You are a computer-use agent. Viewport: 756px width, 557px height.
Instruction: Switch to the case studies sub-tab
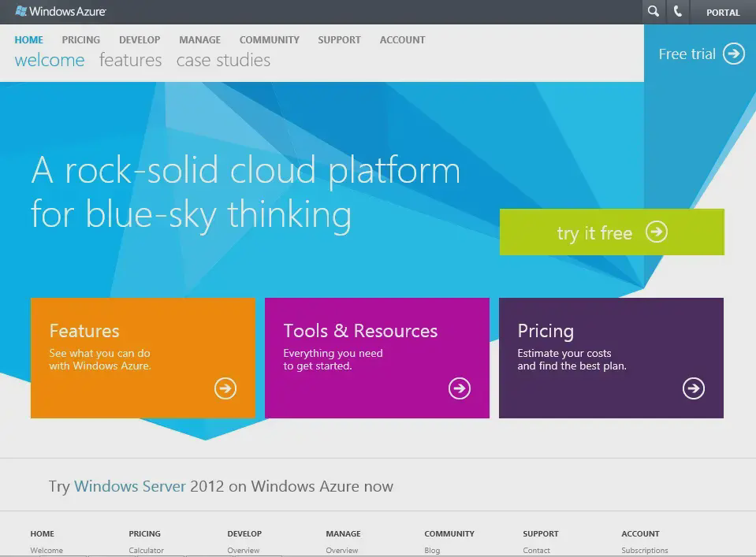(223, 61)
